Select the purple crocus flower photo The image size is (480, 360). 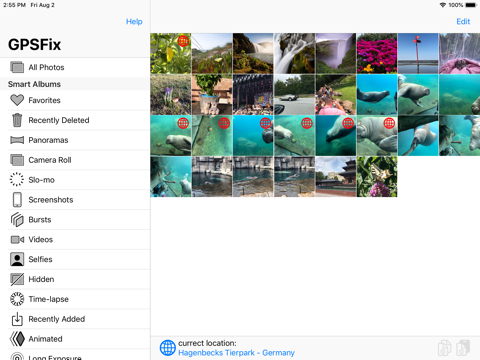tap(171, 95)
